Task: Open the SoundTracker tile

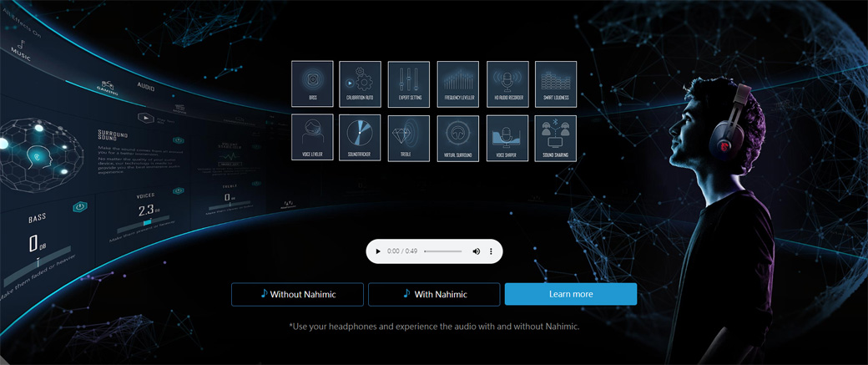Action: click(360, 138)
